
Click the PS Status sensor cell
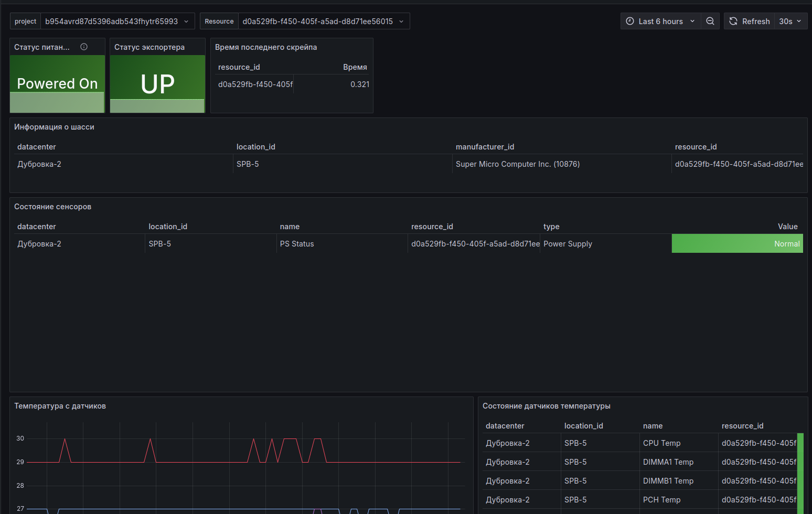(x=297, y=244)
